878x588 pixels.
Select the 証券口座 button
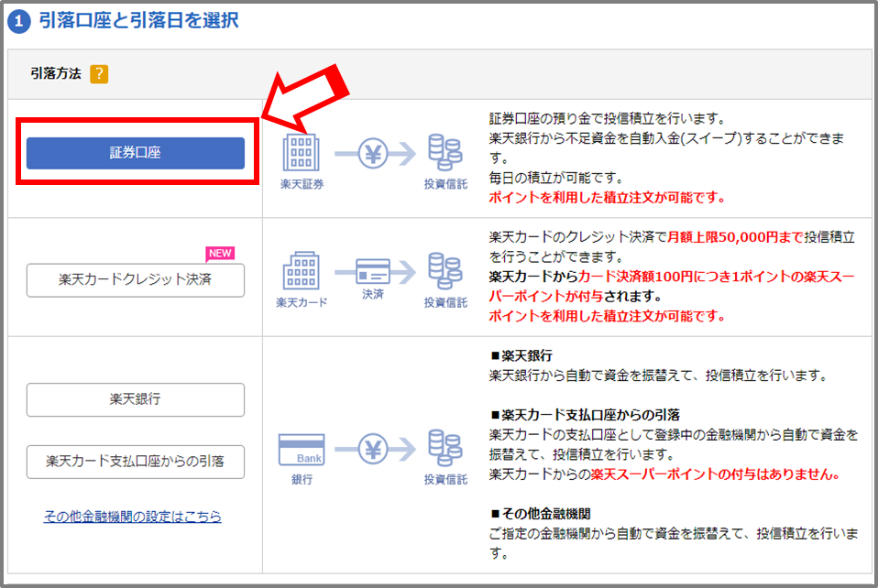tap(136, 153)
